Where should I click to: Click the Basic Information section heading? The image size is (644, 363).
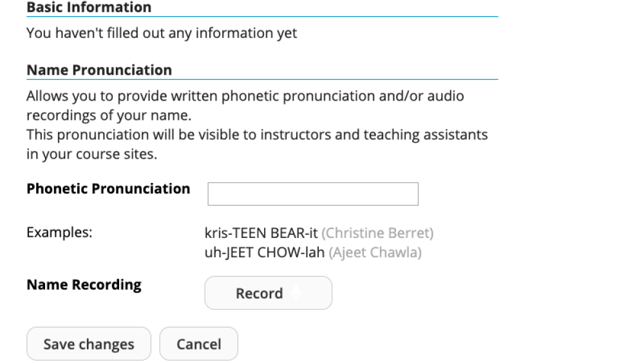point(89,7)
